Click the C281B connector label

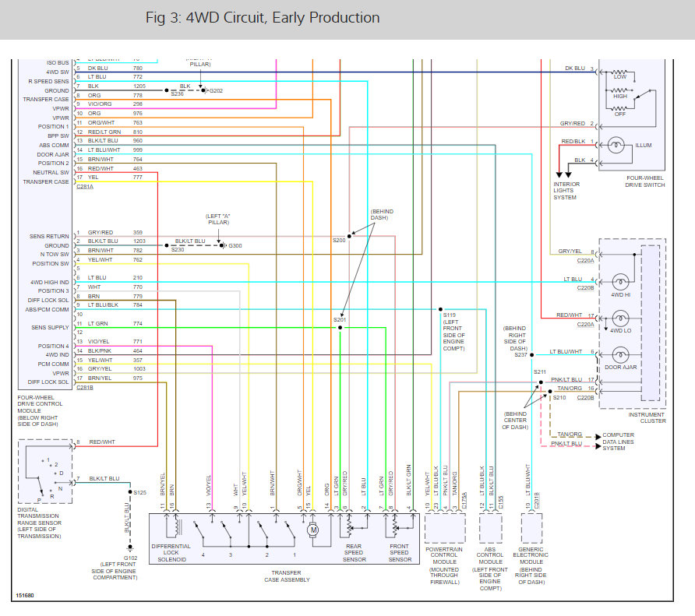click(x=85, y=387)
